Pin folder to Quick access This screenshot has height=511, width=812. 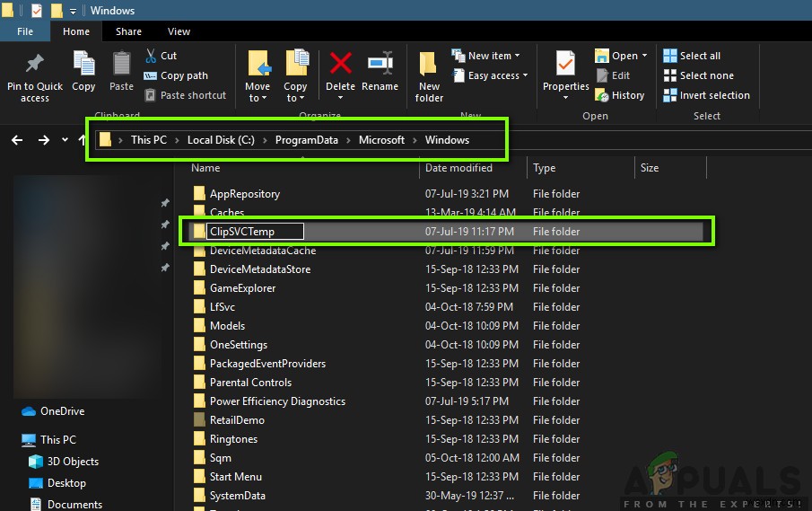[x=35, y=78]
